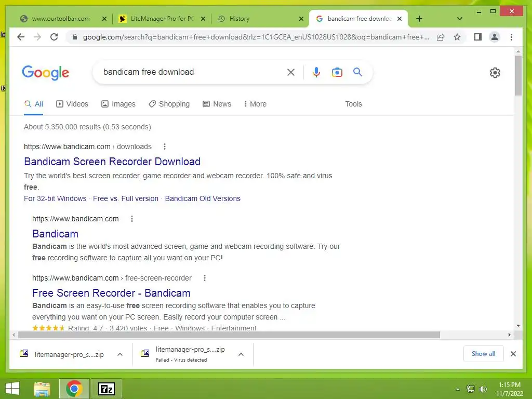Screen dimensions: 532x399
Task: Open the network tray icon
Action: tap(471, 389)
